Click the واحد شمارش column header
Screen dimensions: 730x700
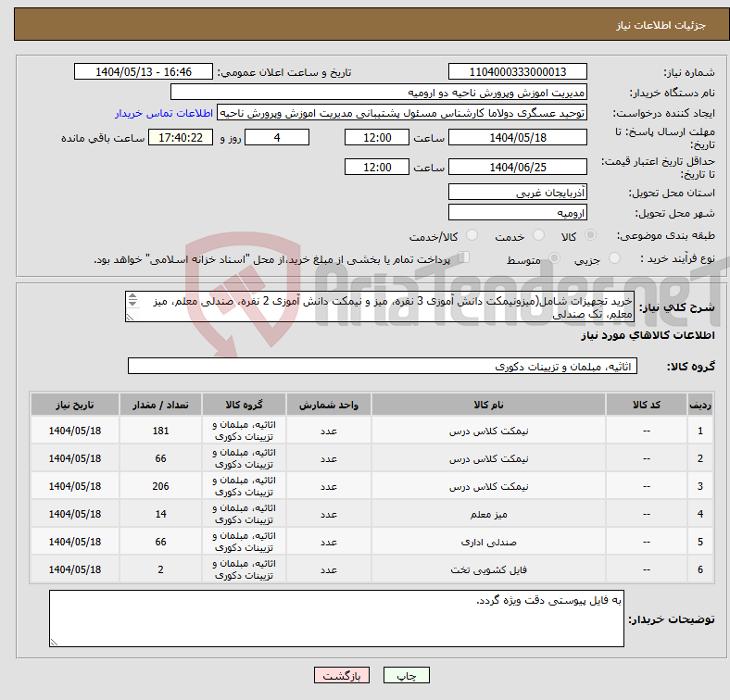[x=329, y=405]
